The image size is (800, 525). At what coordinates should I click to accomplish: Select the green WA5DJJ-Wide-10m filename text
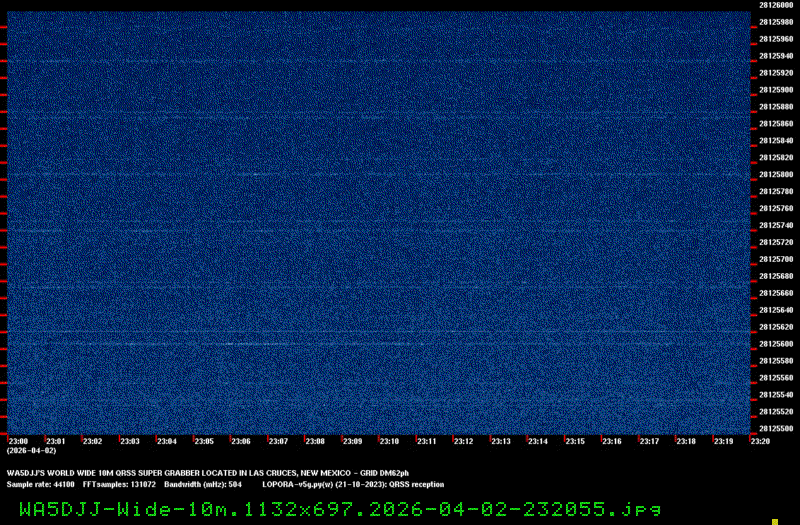point(340,509)
